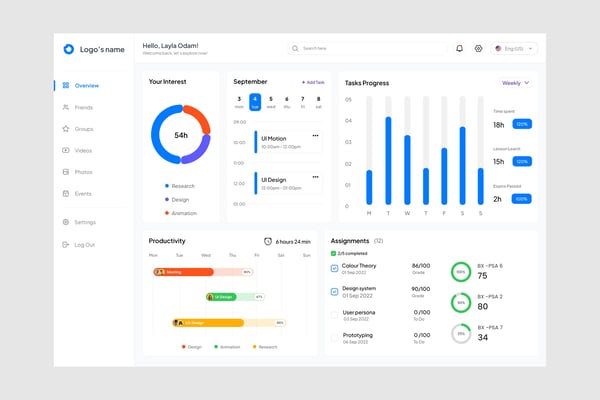Image resolution: width=600 pixels, height=400 pixels.
Task: Click the Photos sidebar icon
Action: [66, 172]
